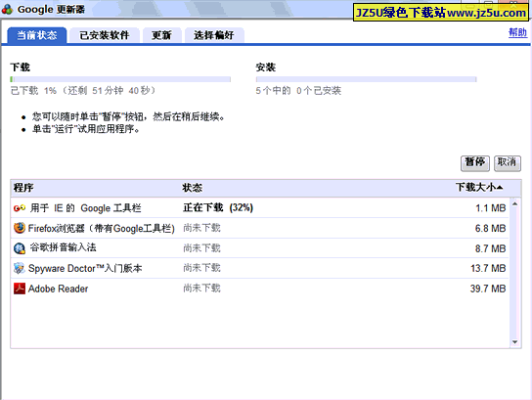
Task: Click the 安装 progress bar
Action: click(367, 79)
